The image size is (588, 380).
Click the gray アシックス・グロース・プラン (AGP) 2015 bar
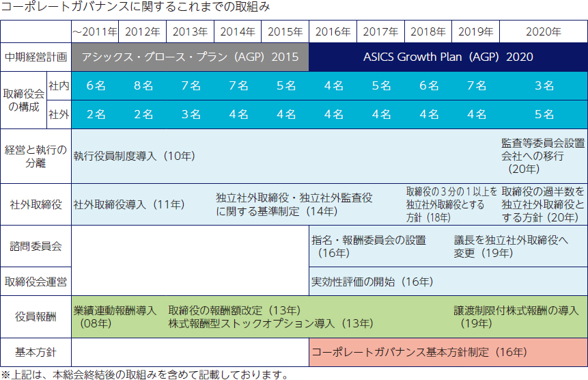click(190, 57)
